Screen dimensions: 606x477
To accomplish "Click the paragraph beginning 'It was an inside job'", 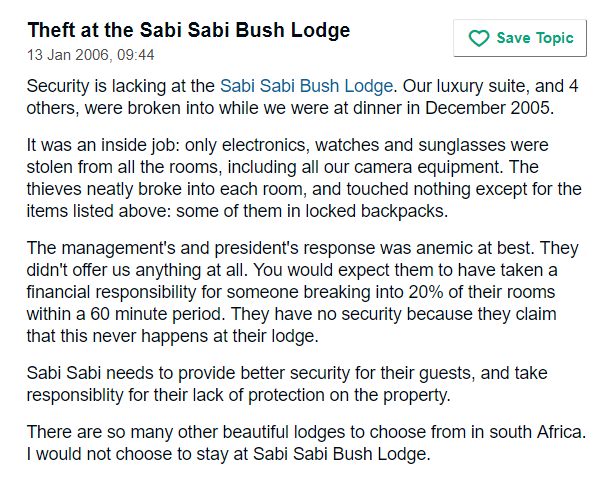I will point(304,178).
